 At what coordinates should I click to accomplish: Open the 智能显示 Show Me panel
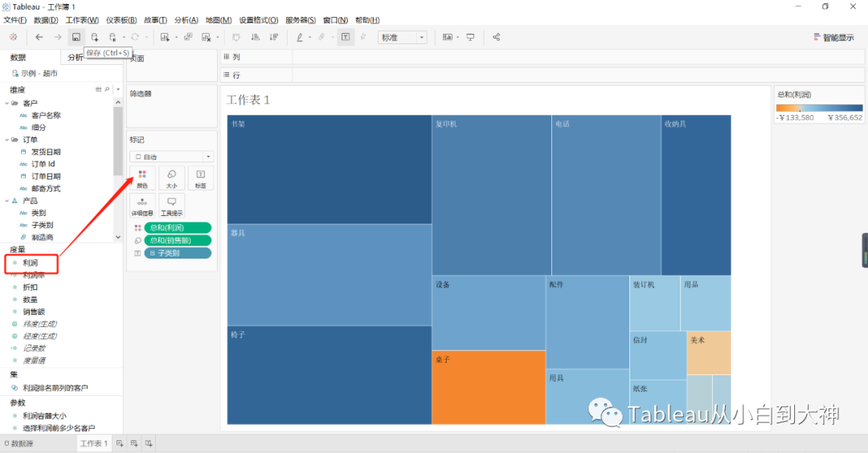[x=833, y=38]
